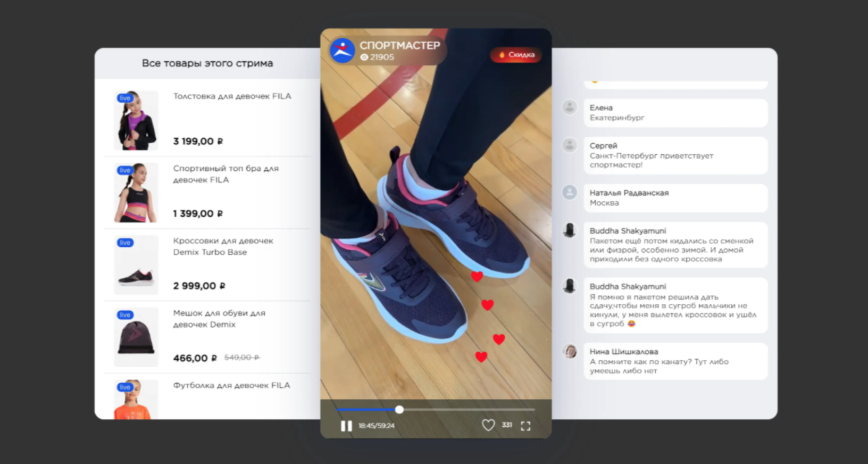Image resolution: width=868 pixels, height=464 pixels.
Task: Click the price 2 999,00 ₽
Action: [x=199, y=286]
